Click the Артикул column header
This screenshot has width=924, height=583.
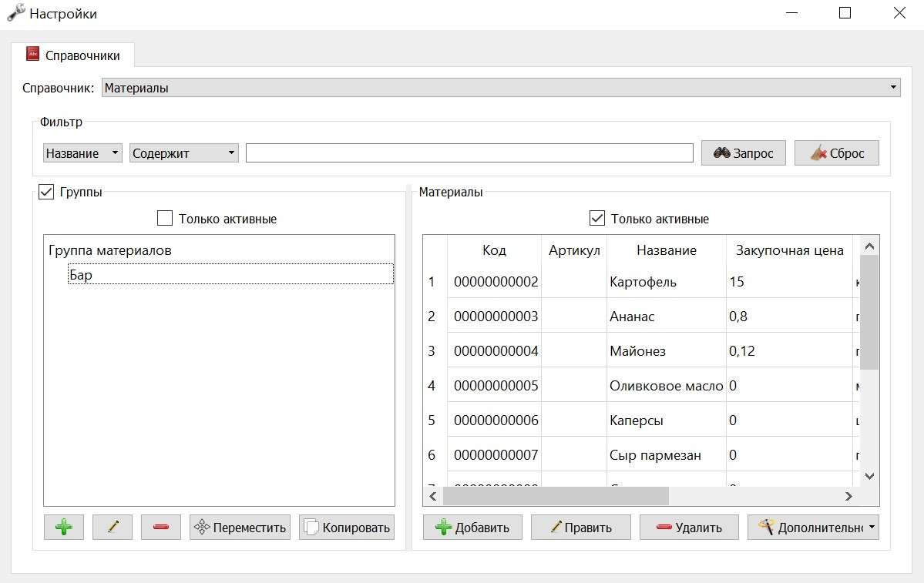575,250
